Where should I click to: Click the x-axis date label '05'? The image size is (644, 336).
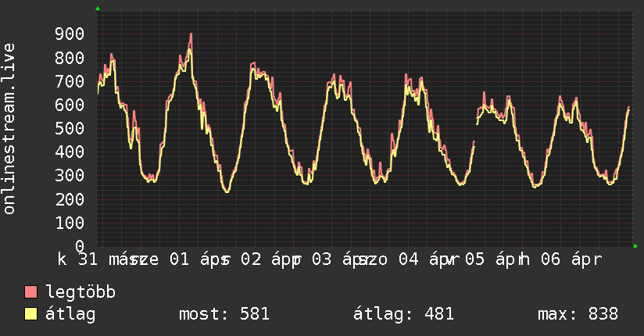(474, 259)
